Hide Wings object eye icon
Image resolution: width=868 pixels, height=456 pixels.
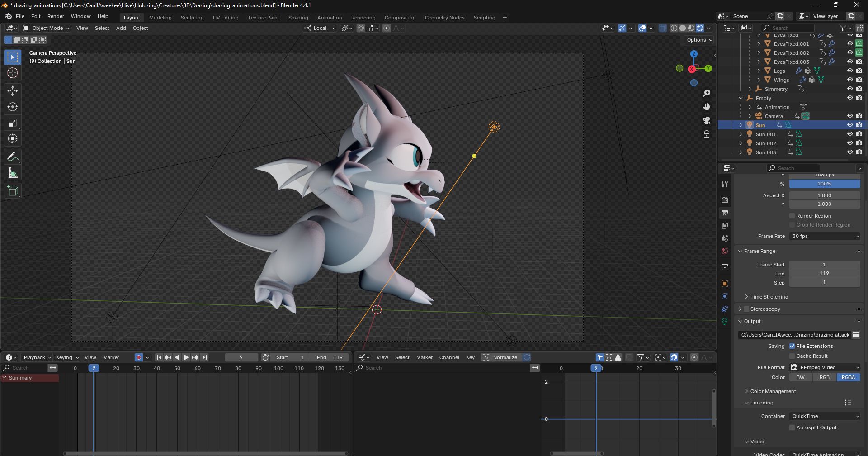tap(850, 80)
